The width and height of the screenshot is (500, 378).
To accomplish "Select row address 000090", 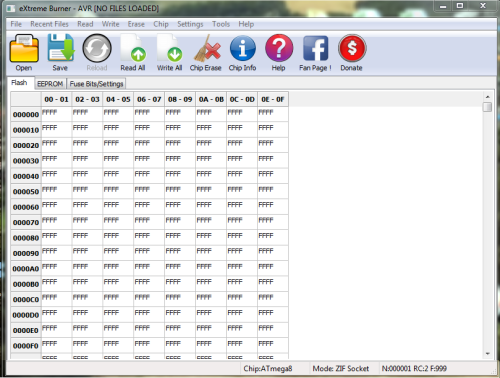I will (26, 253).
